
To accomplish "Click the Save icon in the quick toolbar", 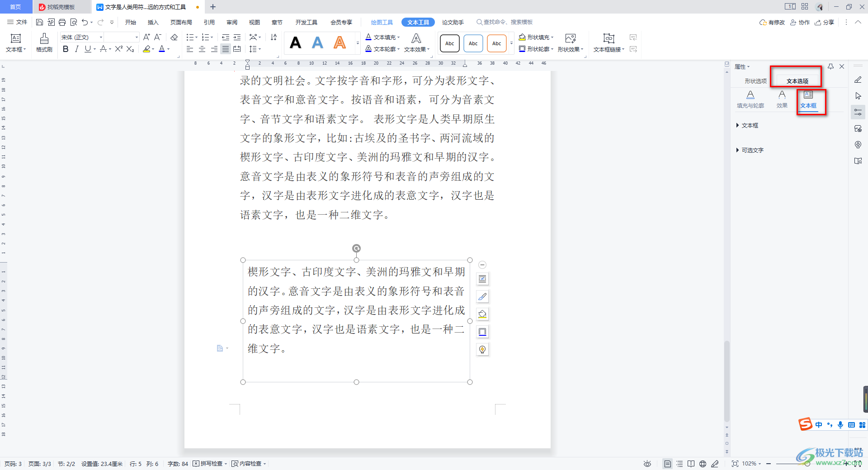I will click(x=39, y=22).
